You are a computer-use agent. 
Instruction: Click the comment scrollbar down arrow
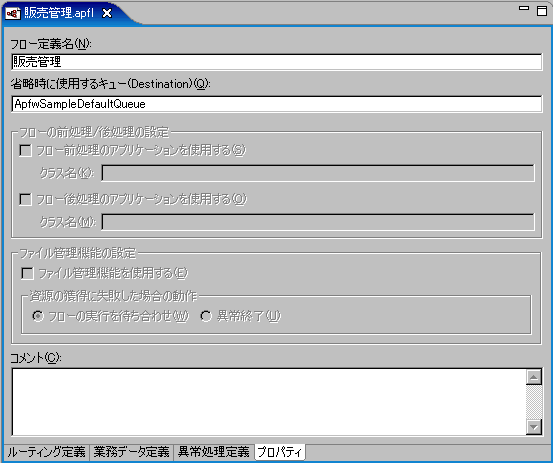[534, 427]
